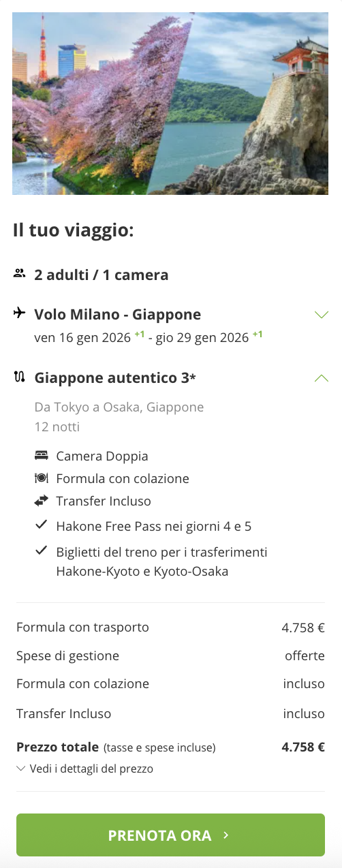Expand the Volo Milano - Giappone section
Viewport: 342px width, 868px height.
(x=322, y=315)
